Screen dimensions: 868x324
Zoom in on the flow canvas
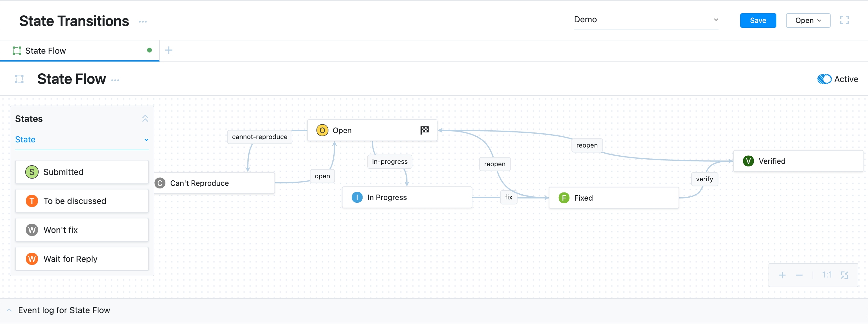tap(782, 275)
